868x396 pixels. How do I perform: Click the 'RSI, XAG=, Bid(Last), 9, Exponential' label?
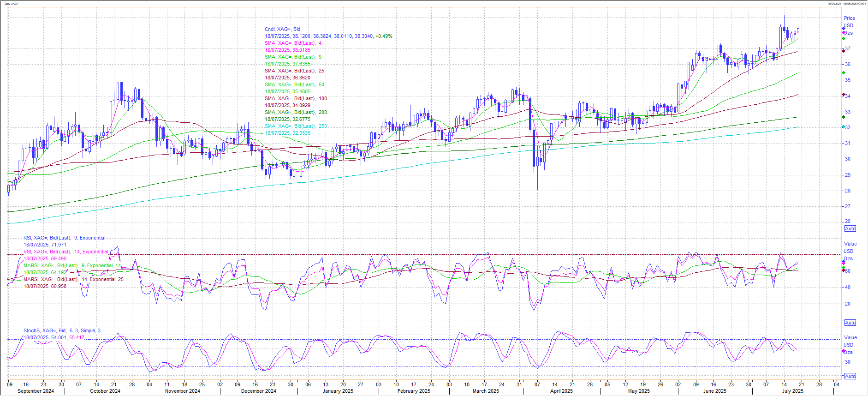pyautogui.click(x=65, y=238)
